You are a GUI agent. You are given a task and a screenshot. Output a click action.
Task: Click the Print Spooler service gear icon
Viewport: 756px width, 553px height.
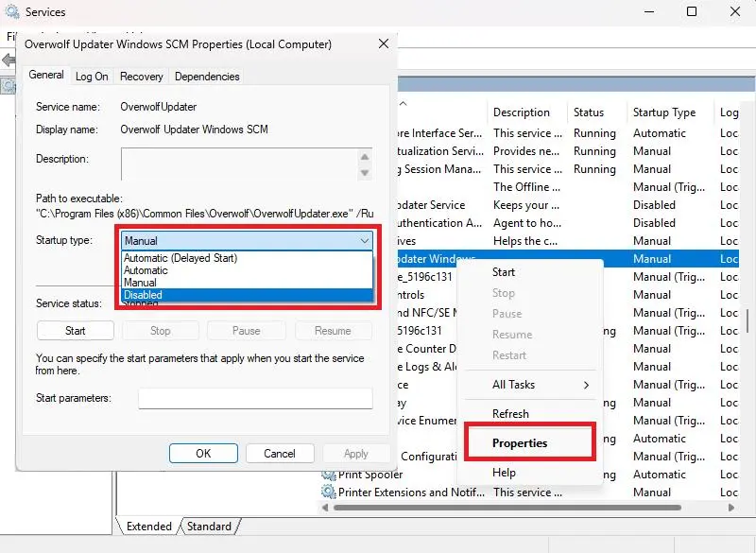click(328, 475)
